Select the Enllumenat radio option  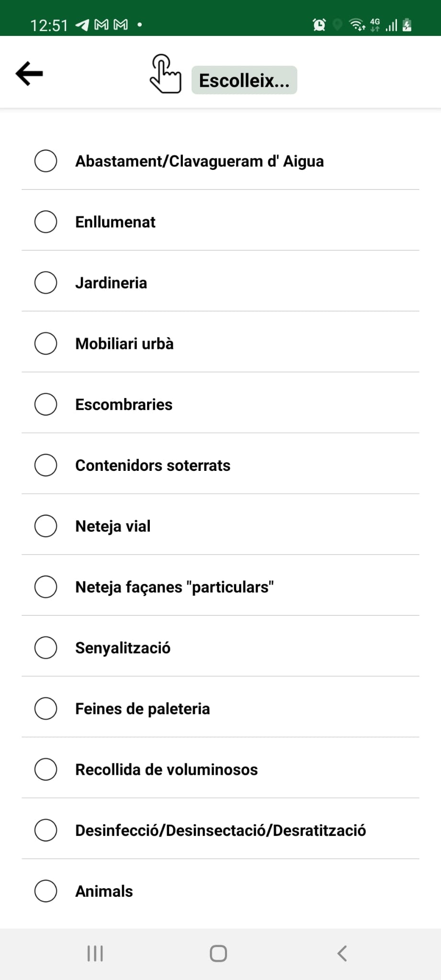tap(46, 222)
